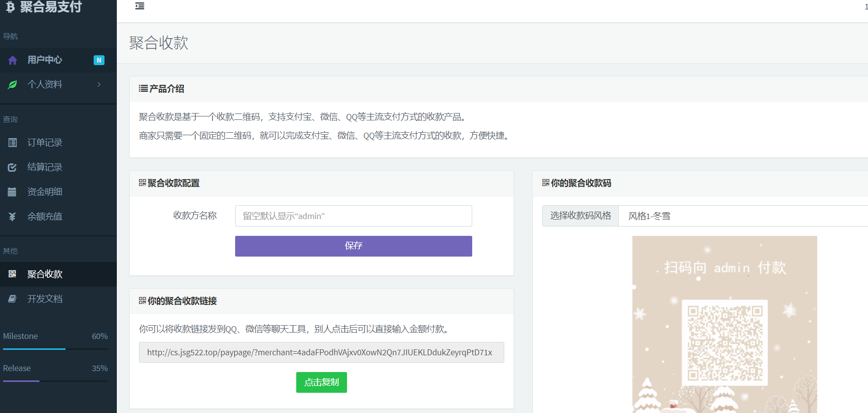868x413 pixels.
Task: Click the 收款方名称 field label
Action: click(x=195, y=216)
